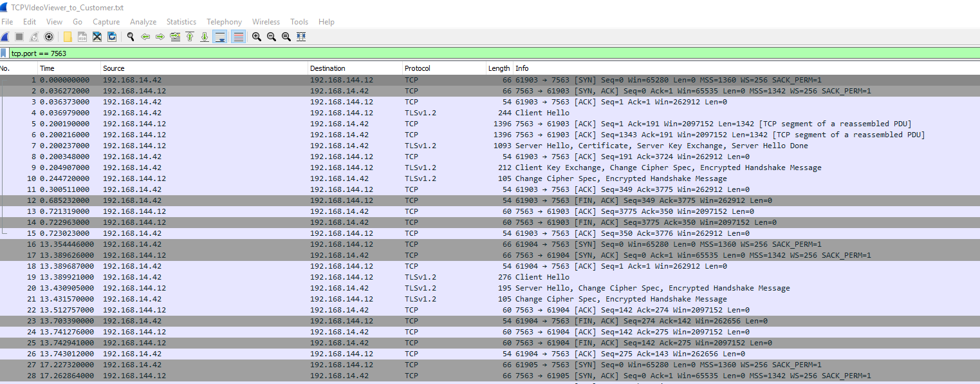980x384 pixels.
Task: Open the Statistics menu
Action: 181,22
